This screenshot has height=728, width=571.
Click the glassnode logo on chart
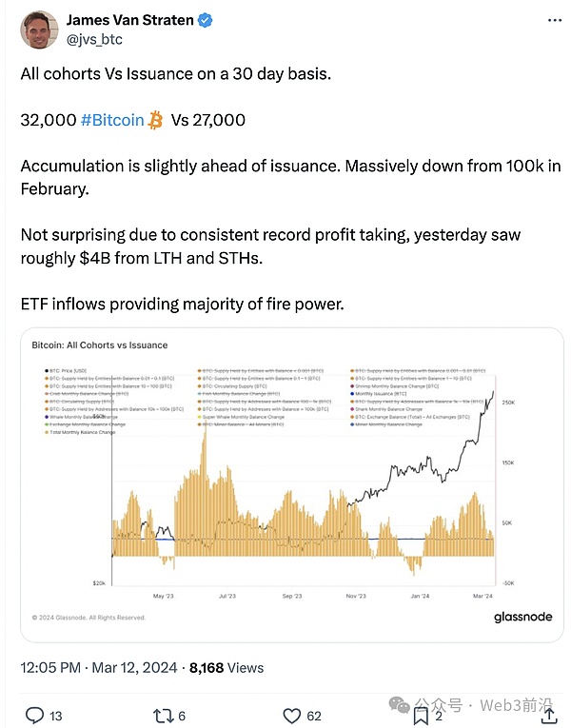[522, 617]
